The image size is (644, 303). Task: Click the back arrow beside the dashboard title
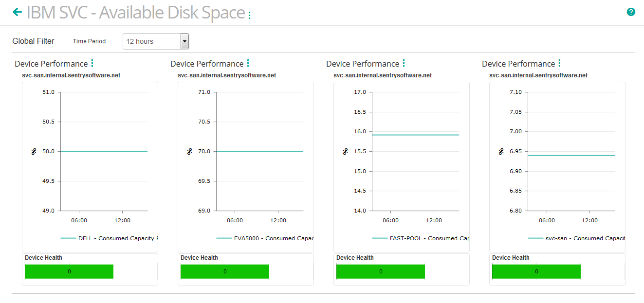point(18,11)
